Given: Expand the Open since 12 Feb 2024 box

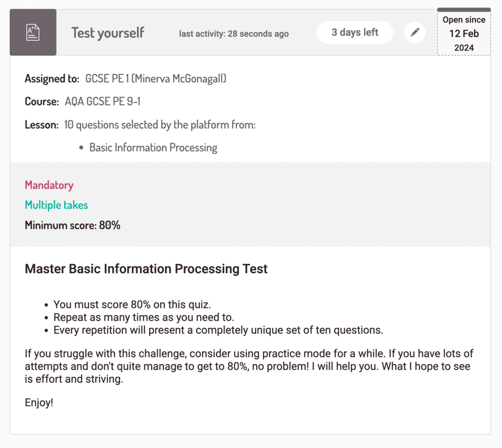Looking at the screenshot, I should (x=463, y=32).
